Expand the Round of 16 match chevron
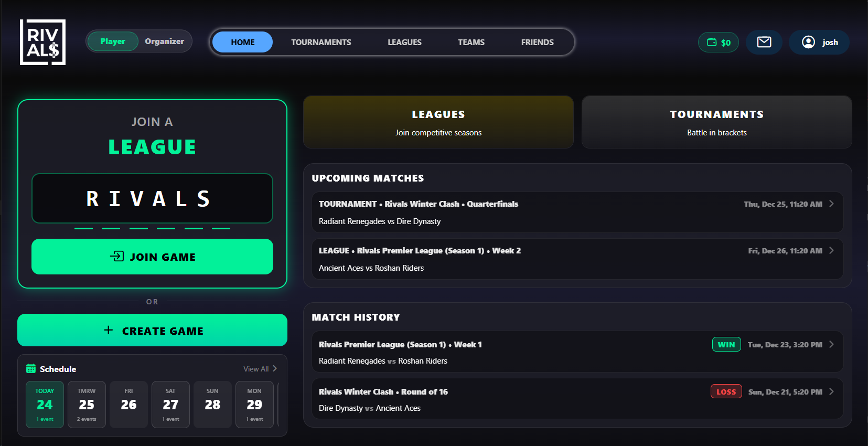 (x=831, y=392)
